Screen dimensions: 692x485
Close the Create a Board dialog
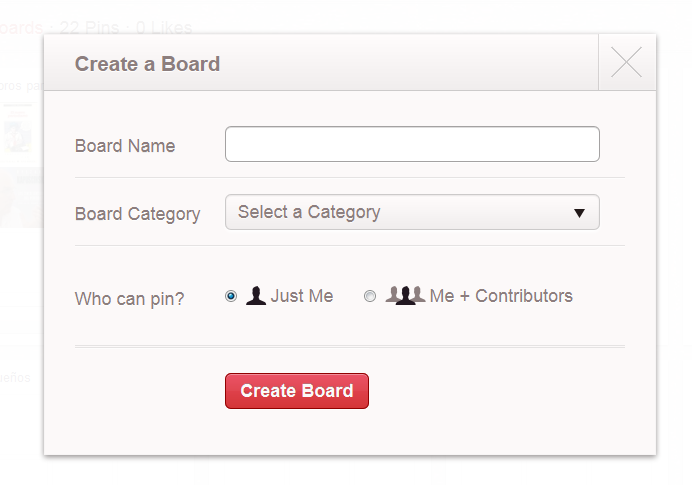coord(627,63)
